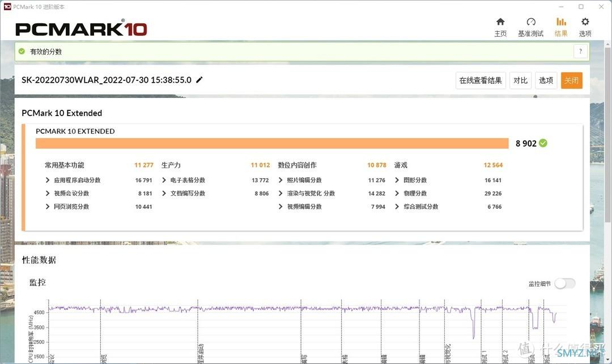The height and width of the screenshot is (364, 612).
Task: Expand 图形分数 row
Action: click(397, 180)
